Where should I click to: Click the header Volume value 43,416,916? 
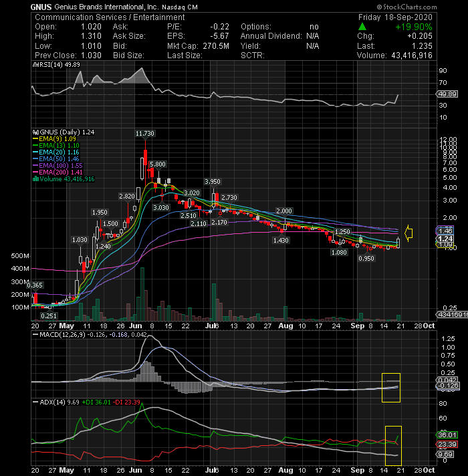[412, 55]
